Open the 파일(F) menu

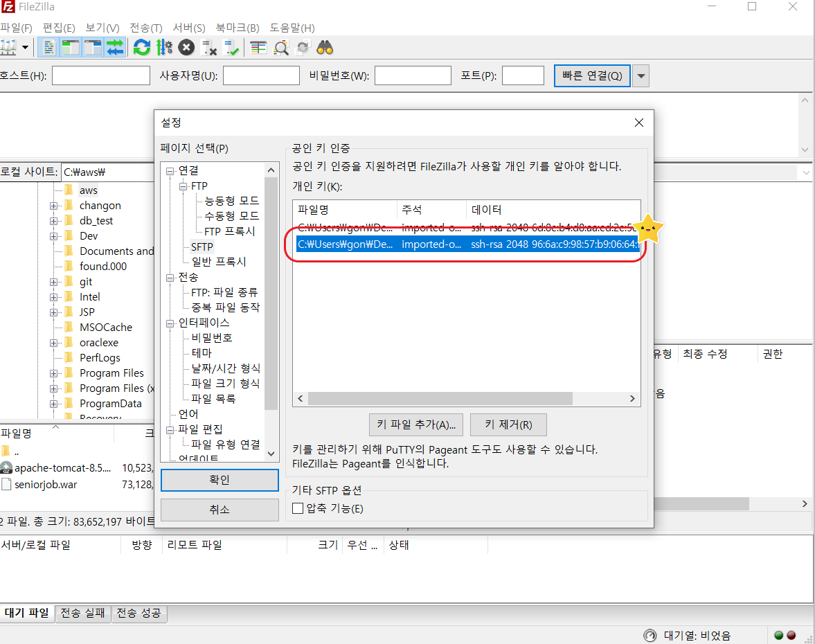click(x=16, y=28)
